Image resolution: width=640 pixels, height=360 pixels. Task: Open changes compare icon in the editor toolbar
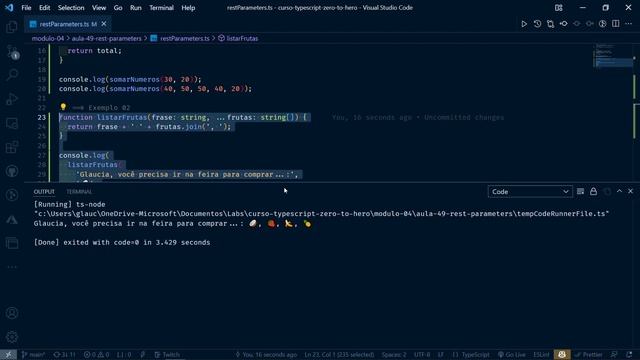550,24
